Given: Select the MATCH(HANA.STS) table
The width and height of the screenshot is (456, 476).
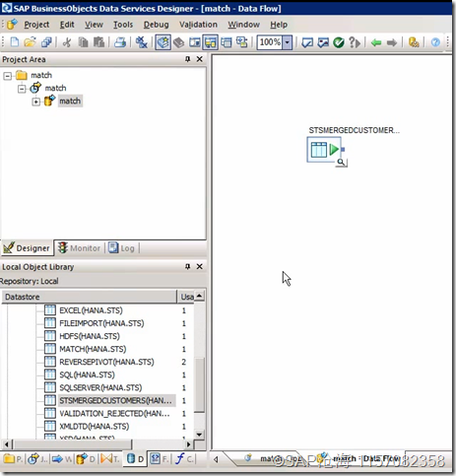Looking at the screenshot, I should (93, 349).
